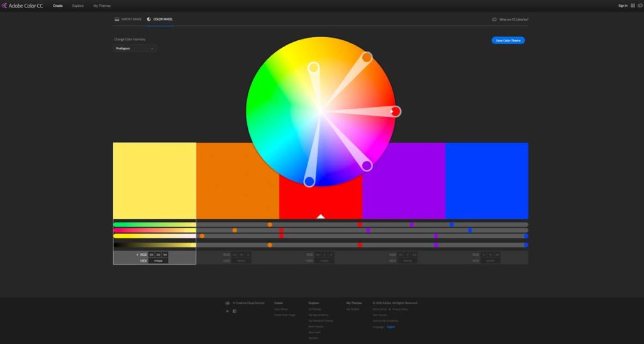Switch to the Color Wheel tab
644x344 pixels.
click(160, 19)
